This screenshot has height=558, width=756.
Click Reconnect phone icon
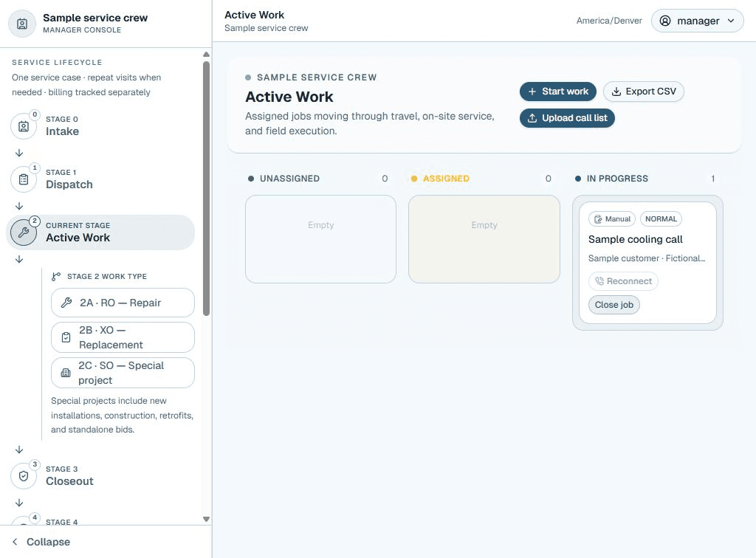click(599, 281)
